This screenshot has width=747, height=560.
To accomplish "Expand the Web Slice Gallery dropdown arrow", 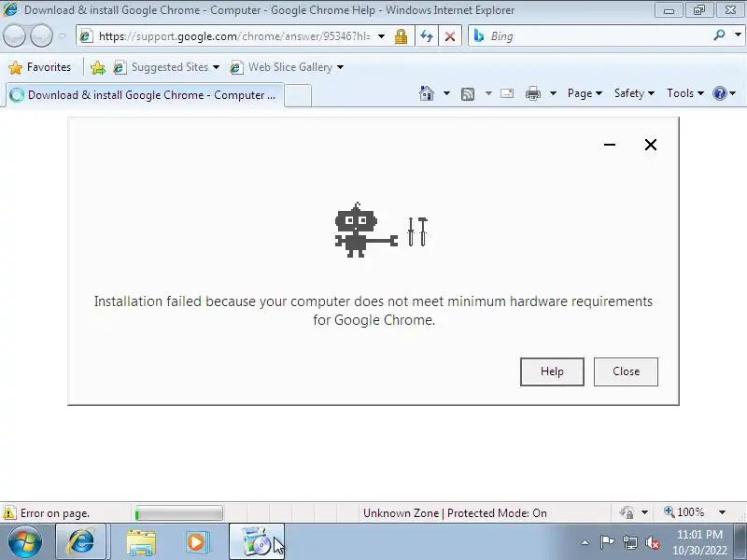I will [340, 67].
